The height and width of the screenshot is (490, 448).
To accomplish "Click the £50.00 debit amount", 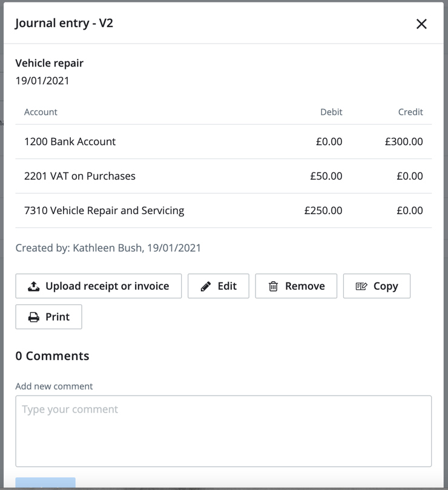I will point(326,176).
